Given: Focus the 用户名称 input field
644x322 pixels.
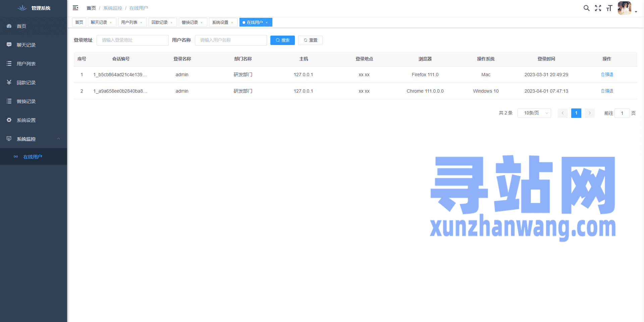Looking at the screenshot, I should pyautogui.click(x=231, y=40).
